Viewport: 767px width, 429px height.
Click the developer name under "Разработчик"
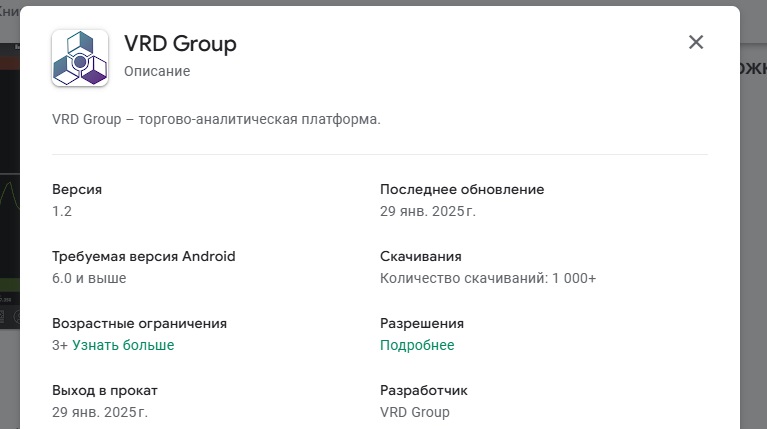coord(415,412)
